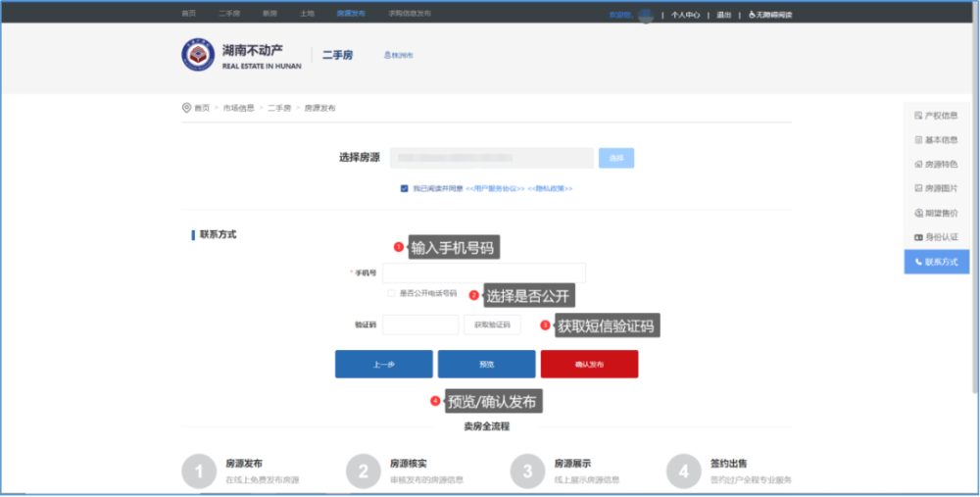Go to 首页 in the top navigation
Viewport: 980px width, 497px height.
tap(189, 13)
